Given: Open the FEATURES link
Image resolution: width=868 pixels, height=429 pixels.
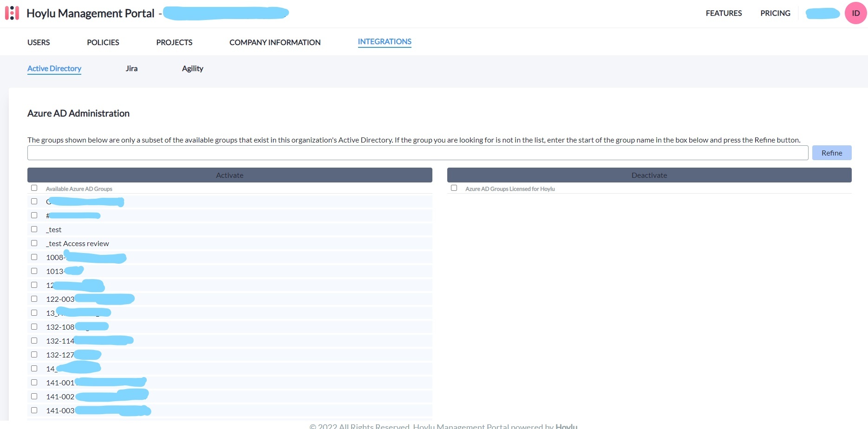Looking at the screenshot, I should pyautogui.click(x=724, y=13).
